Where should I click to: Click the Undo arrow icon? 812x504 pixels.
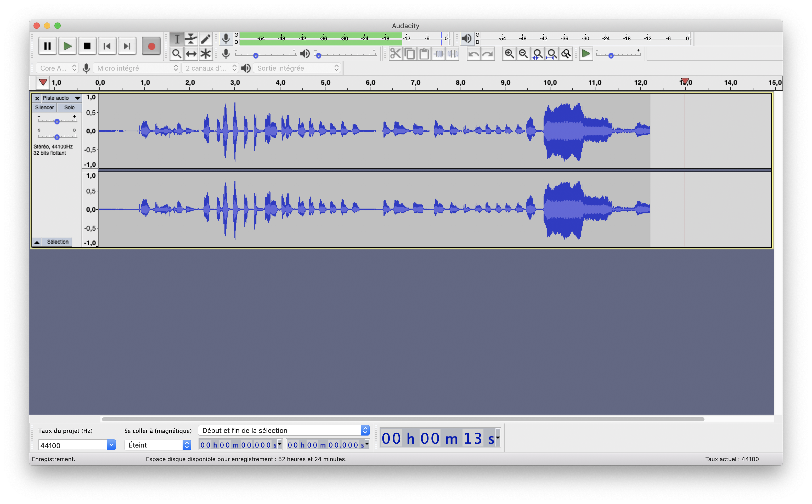(x=473, y=54)
